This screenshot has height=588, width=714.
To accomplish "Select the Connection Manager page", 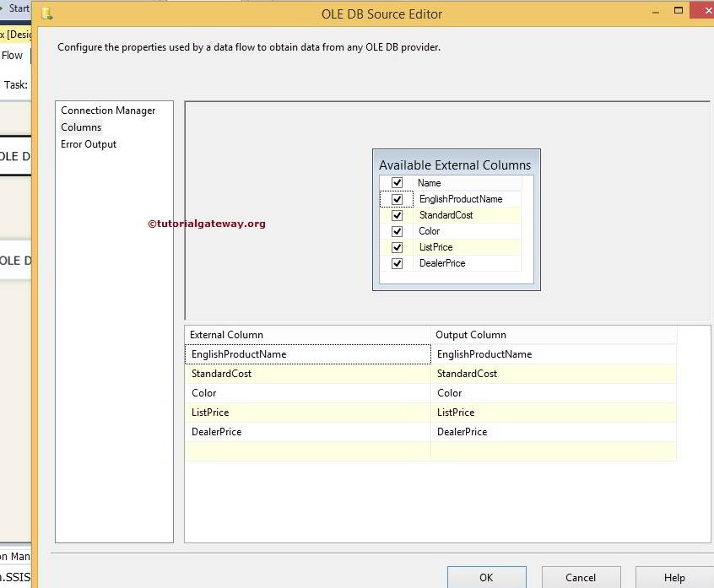I will click(x=108, y=111).
